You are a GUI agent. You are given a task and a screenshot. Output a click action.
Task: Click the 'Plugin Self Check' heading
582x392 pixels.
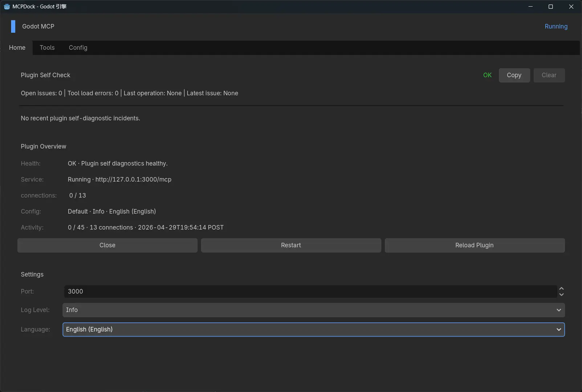[45, 75]
